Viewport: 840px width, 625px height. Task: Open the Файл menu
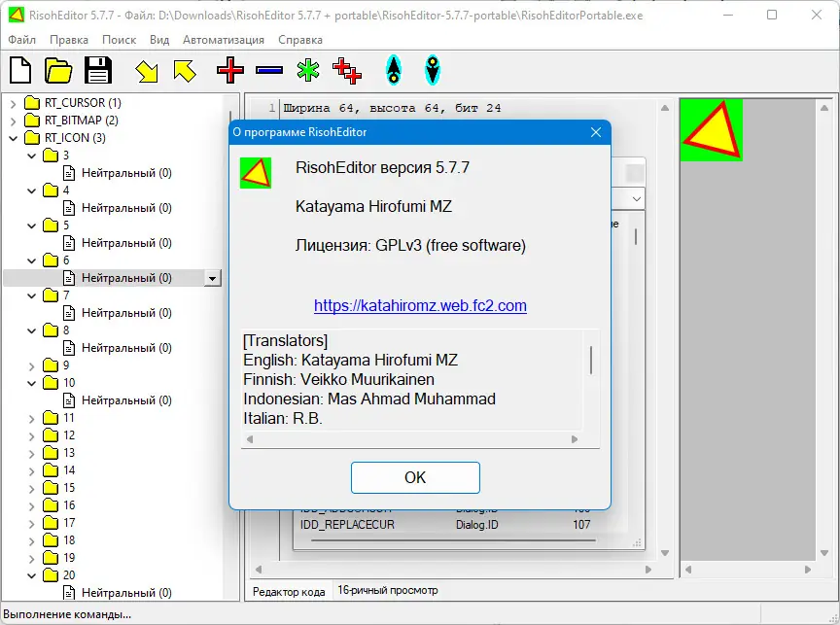(x=22, y=40)
